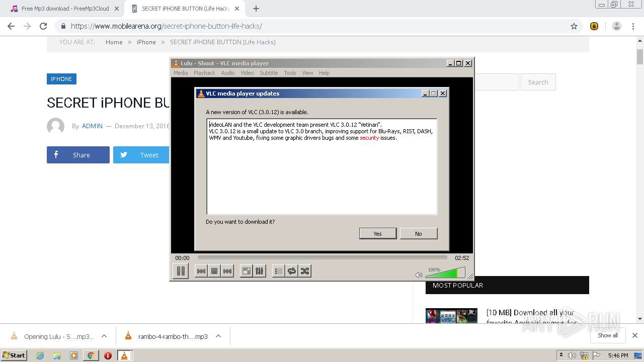Open VLC extended settings equalizer icon
Image resolution: width=644 pixels, height=362 pixels.
click(259, 271)
